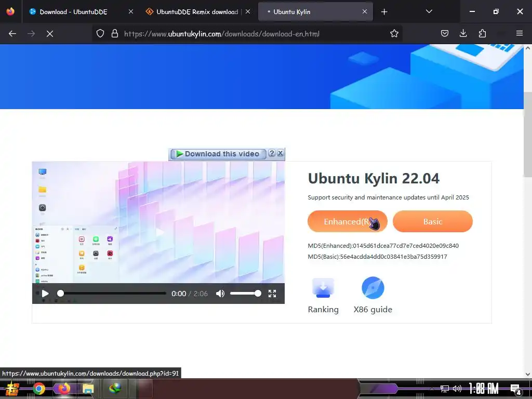Save page to Pocket
The image size is (532, 399).
pyautogui.click(x=445, y=34)
